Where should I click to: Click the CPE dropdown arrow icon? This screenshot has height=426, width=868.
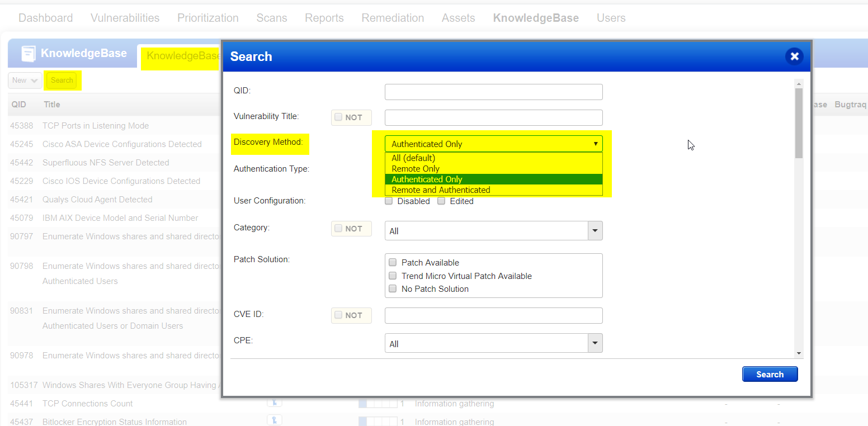pos(595,343)
